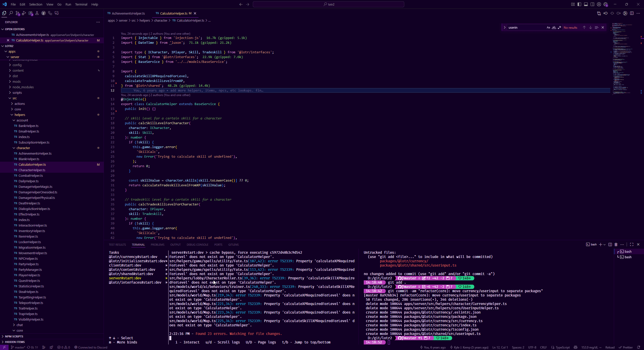The width and height of the screenshot is (644, 350).
Task: Click the Prettier status bar button
Action: (626, 347)
